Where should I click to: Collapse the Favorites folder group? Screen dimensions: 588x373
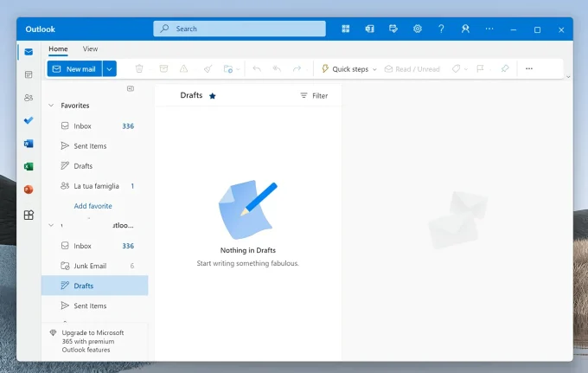pos(51,106)
